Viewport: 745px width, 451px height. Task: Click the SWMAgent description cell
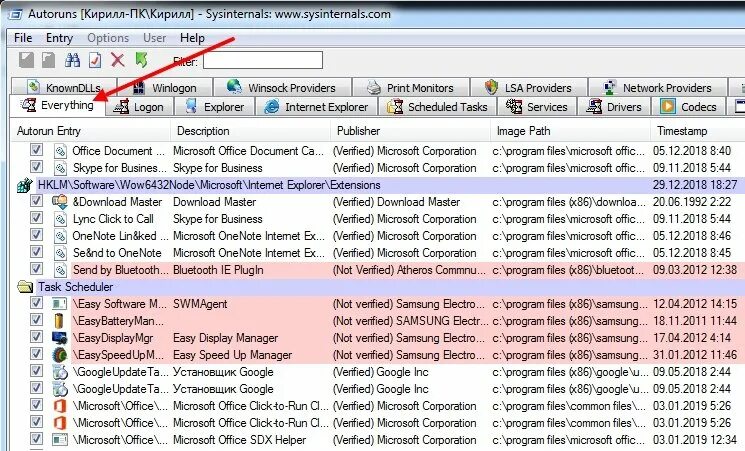tap(200, 304)
